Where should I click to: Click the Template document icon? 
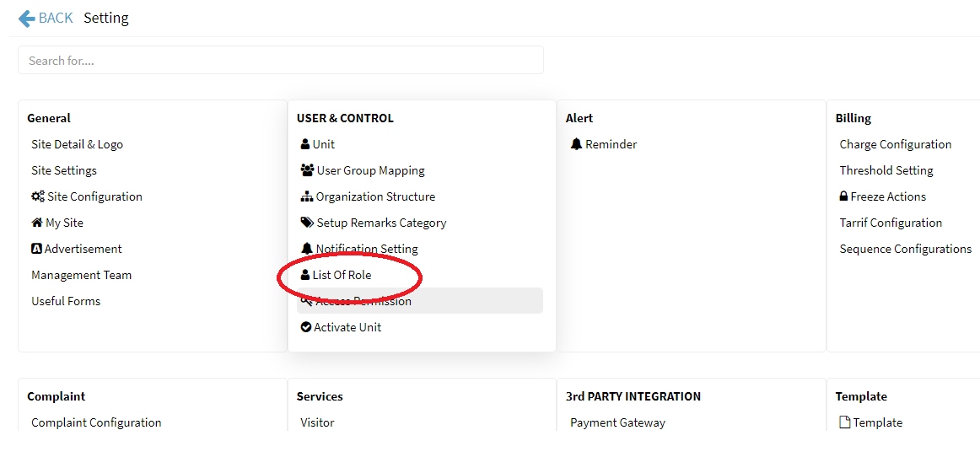tap(845, 422)
